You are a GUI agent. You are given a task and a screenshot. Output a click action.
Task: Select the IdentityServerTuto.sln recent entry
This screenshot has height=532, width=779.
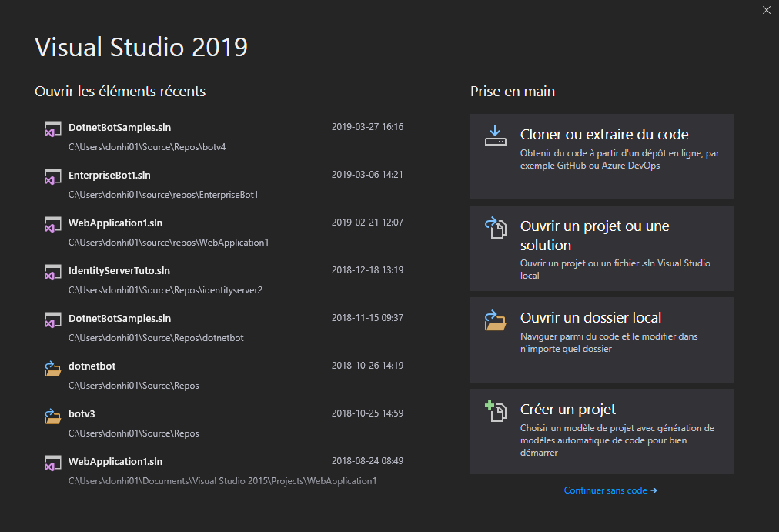point(119,270)
